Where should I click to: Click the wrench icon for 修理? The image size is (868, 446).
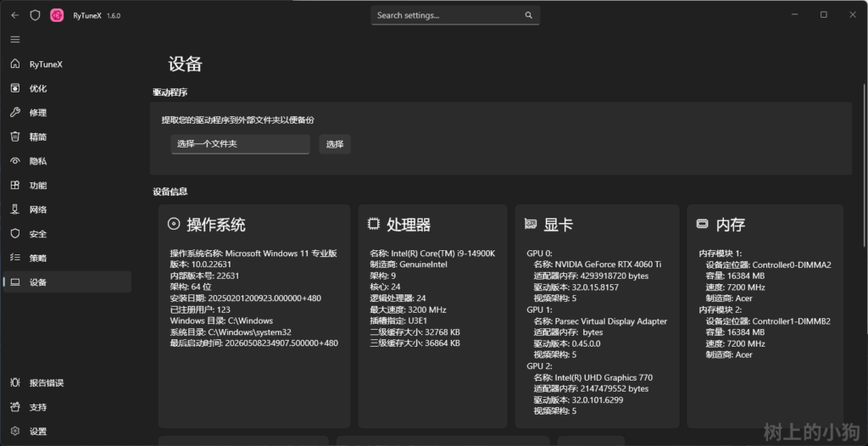coord(15,113)
